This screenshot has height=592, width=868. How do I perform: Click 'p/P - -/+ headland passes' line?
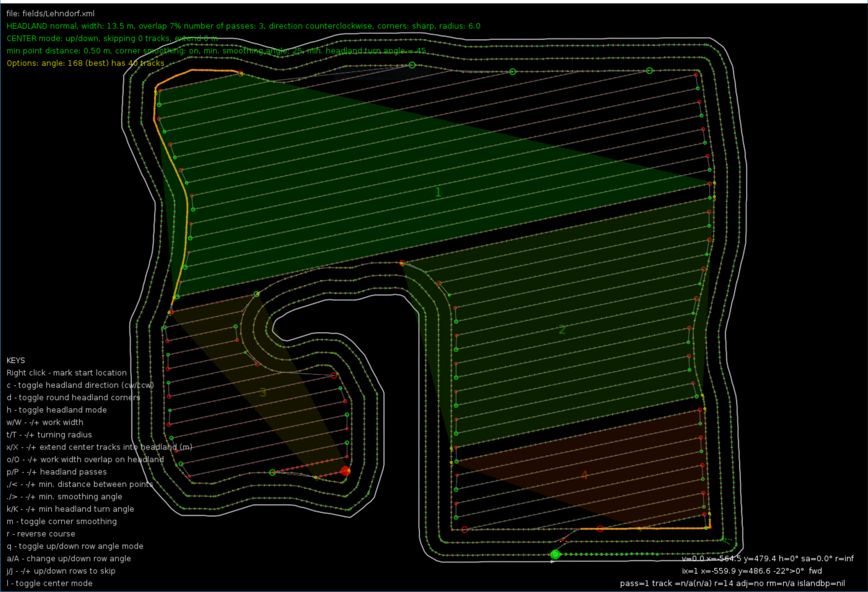57,472
